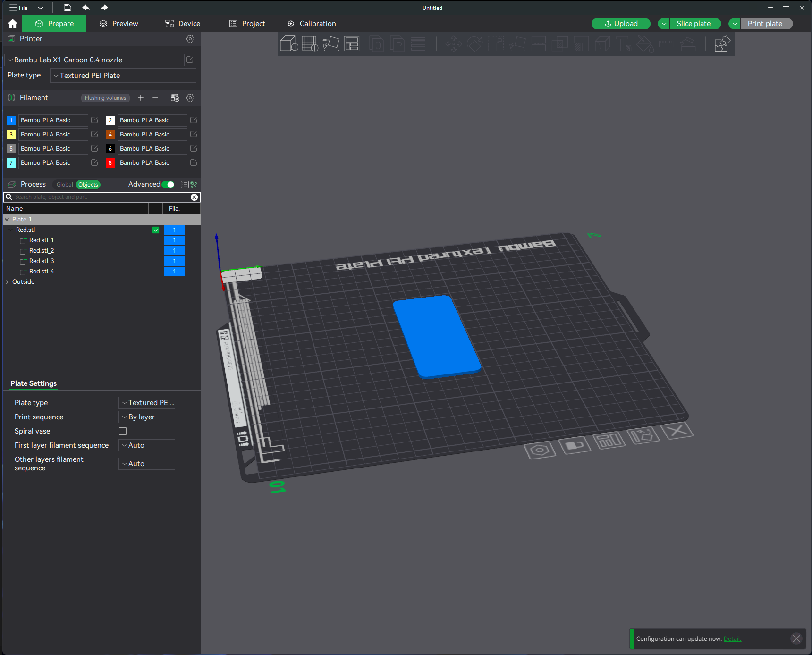Undo the last action
Viewport: 812px width, 655px height.
click(86, 8)
